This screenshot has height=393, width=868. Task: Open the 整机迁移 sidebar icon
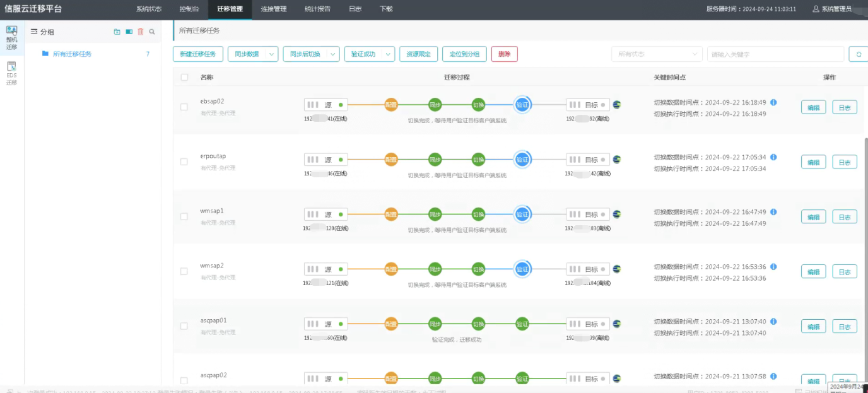click(11, 37)
